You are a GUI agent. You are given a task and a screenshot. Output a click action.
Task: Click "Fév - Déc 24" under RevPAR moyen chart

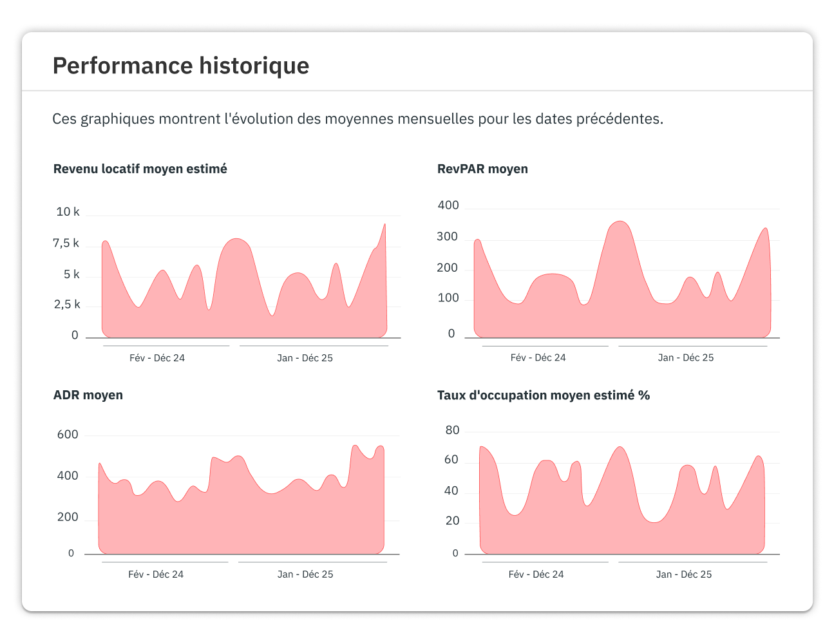point(538,357)
